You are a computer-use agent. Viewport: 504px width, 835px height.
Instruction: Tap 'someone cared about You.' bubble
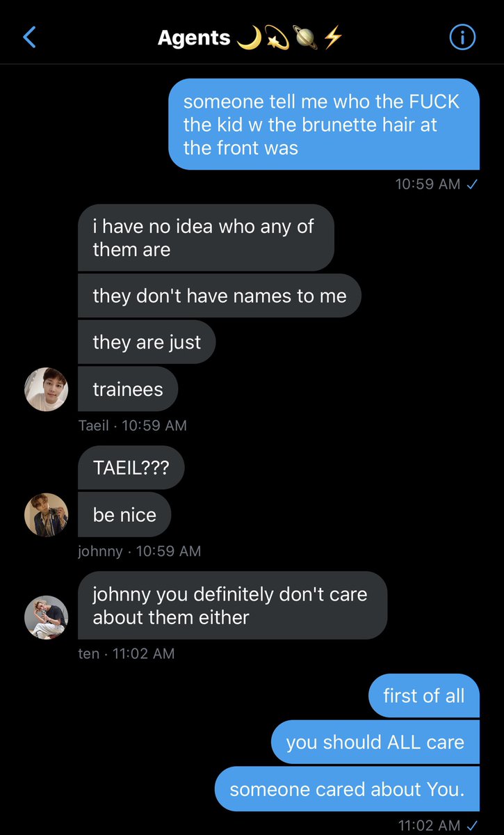[347, 789]
